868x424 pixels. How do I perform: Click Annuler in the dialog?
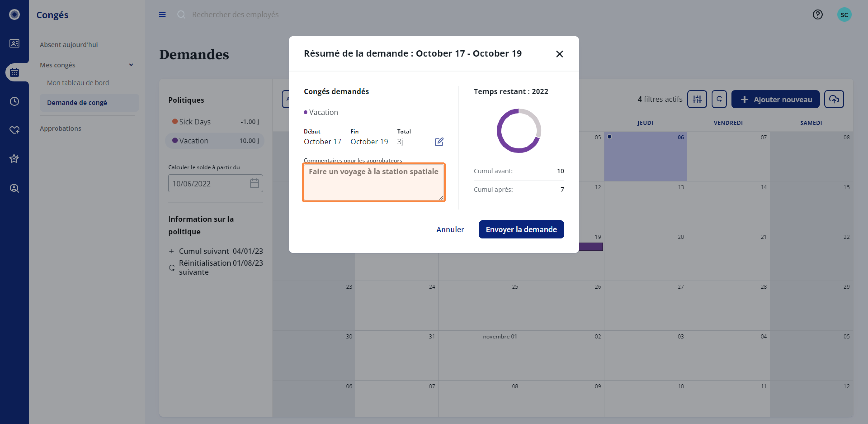point(450,229)
